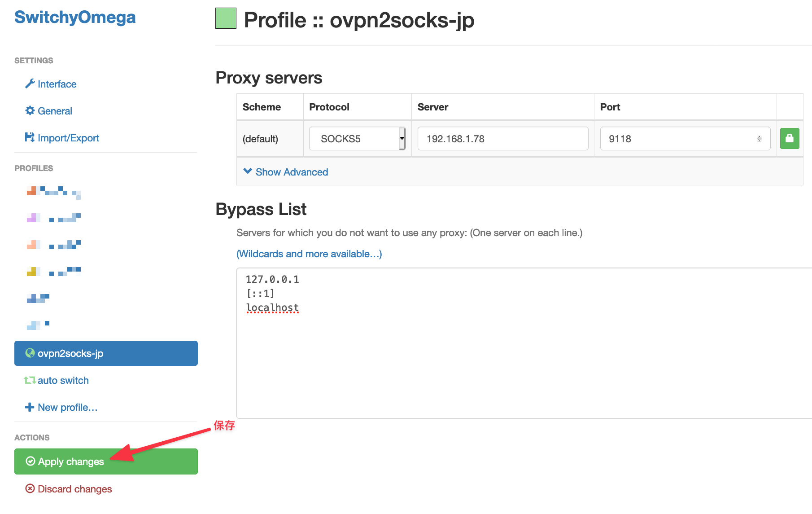Select the ovpn2socks-jp profile
Image resolution: width=812 pixels, height=514 pixels.
(106, 353)
